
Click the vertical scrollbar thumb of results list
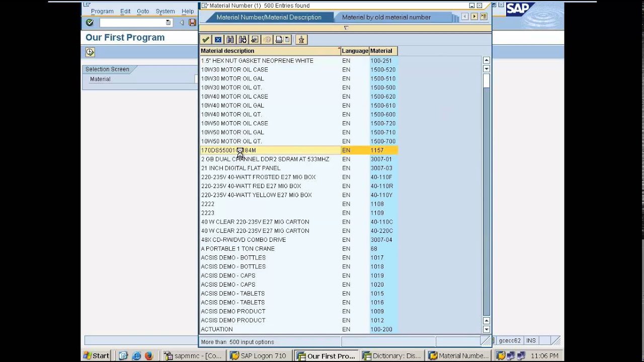[486, 80]
